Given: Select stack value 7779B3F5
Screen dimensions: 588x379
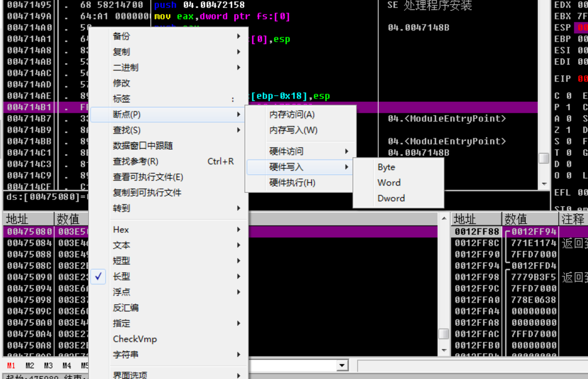Looking at the screenshot, I should coord(534,277).
